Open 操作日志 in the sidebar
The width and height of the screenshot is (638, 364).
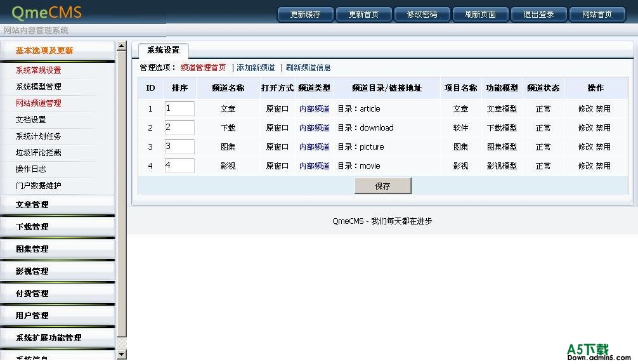coord(31,169)
